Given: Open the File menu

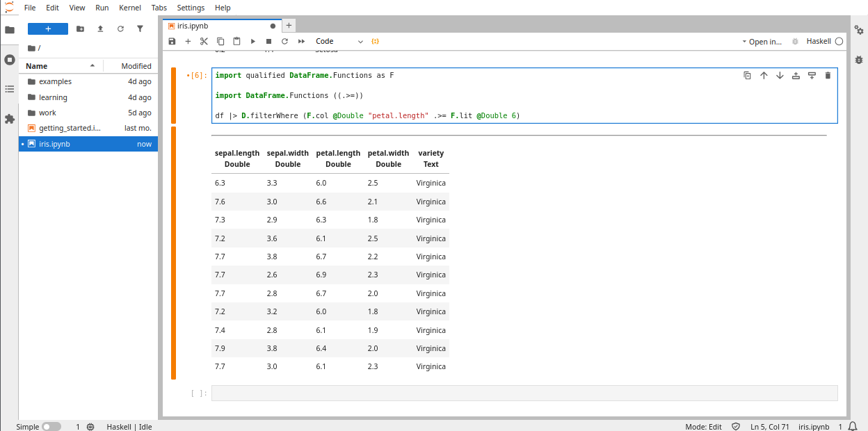Looking at the screenshot, I should click(x=30, y=8).
